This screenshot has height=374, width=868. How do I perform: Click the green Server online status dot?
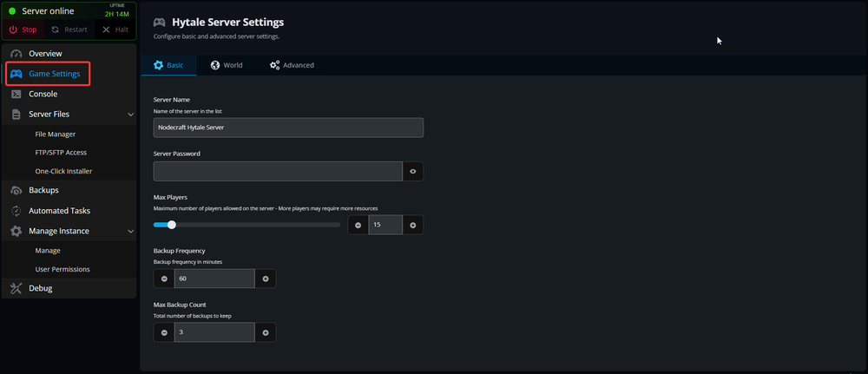point(12,11)
